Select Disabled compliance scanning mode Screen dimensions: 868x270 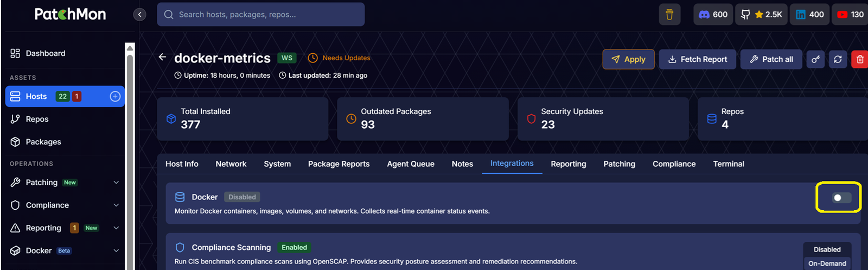pyautogui.click(x=827, y=249)
